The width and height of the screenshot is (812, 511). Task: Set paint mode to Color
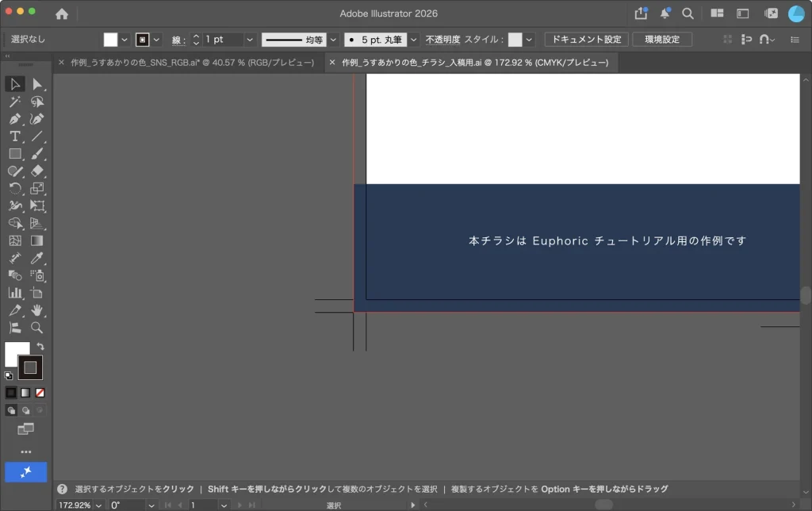[x=11, y=393]
